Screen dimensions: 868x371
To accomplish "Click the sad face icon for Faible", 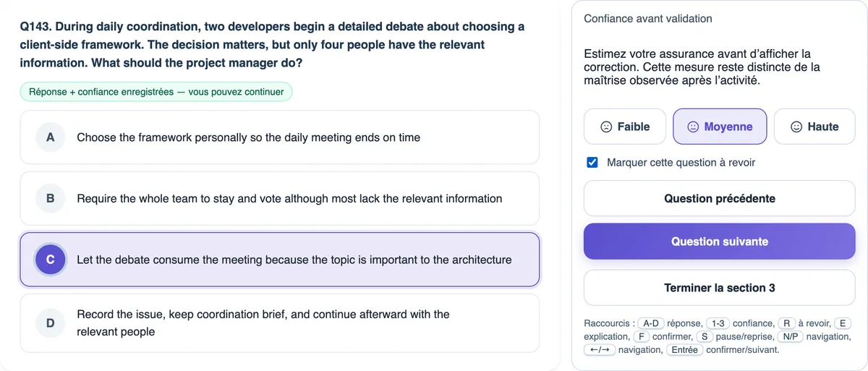I will click(606, 127).
